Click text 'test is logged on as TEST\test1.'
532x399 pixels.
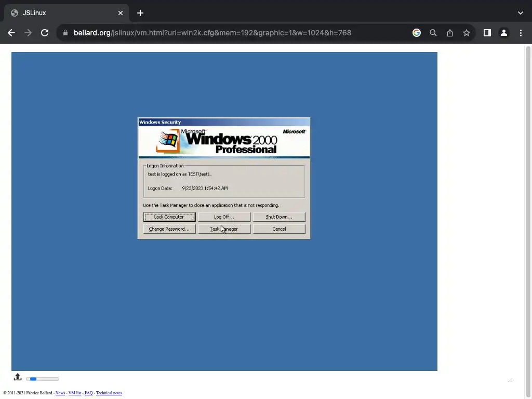pyautogui.click(x=179, y=174)
